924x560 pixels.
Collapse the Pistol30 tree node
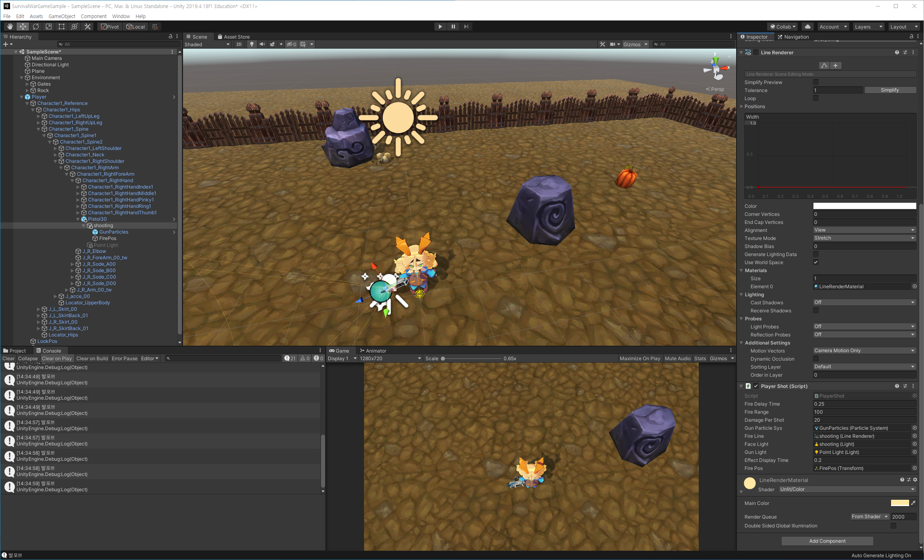78,219
